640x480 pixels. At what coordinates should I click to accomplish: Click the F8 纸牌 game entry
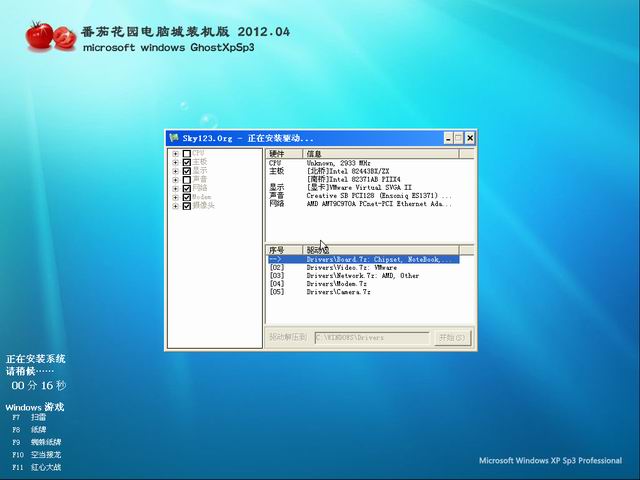(x=29, y=430)
